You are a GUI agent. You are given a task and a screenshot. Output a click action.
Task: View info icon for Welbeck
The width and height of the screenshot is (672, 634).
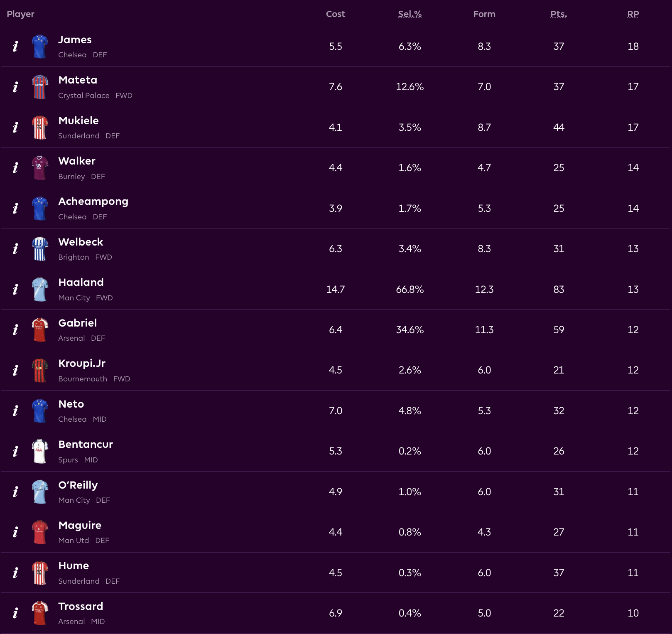(15, 249)
